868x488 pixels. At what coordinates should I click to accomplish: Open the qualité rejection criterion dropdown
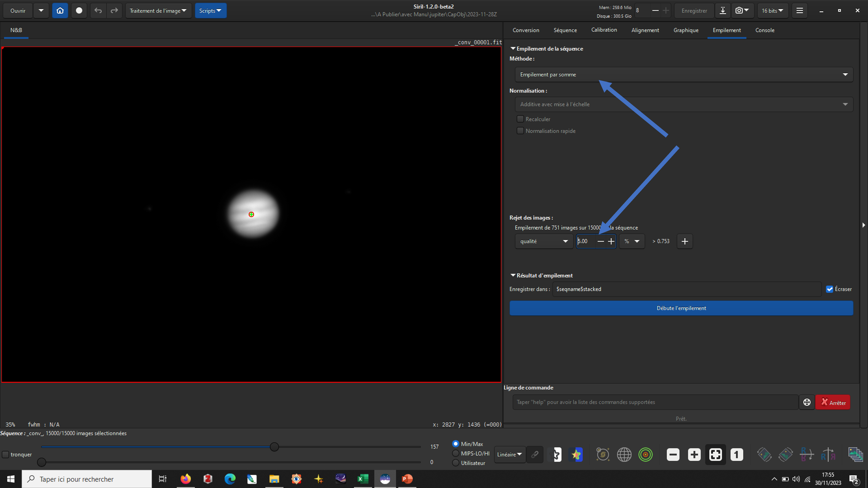[x=544, y=241]
